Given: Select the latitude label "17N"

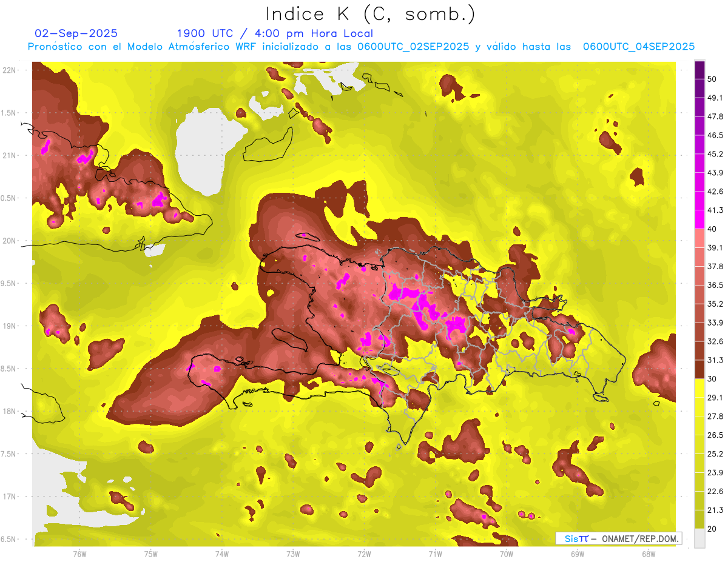Looking at the screenshot, I should click(10, 497).
